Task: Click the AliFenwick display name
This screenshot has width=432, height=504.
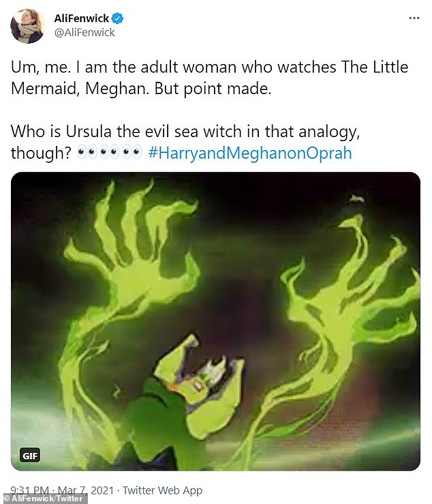Action: point(82,18)
